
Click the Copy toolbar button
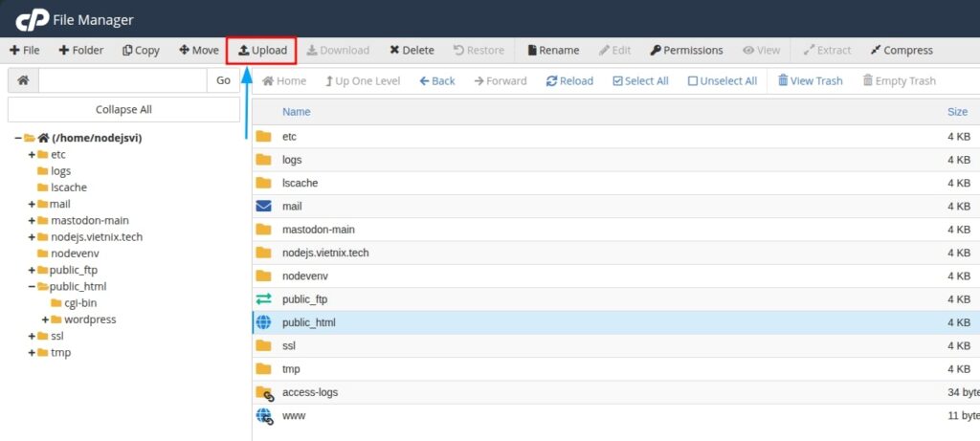(x=141, y=51)
